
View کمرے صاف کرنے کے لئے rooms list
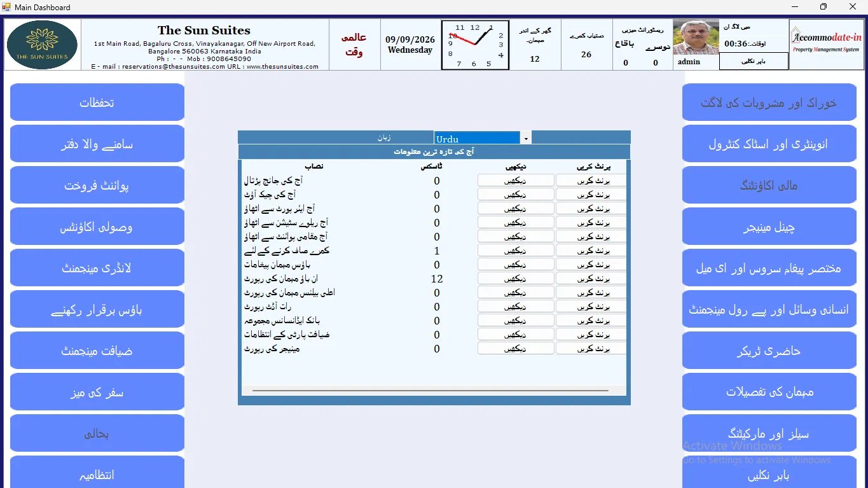[516, 251]
